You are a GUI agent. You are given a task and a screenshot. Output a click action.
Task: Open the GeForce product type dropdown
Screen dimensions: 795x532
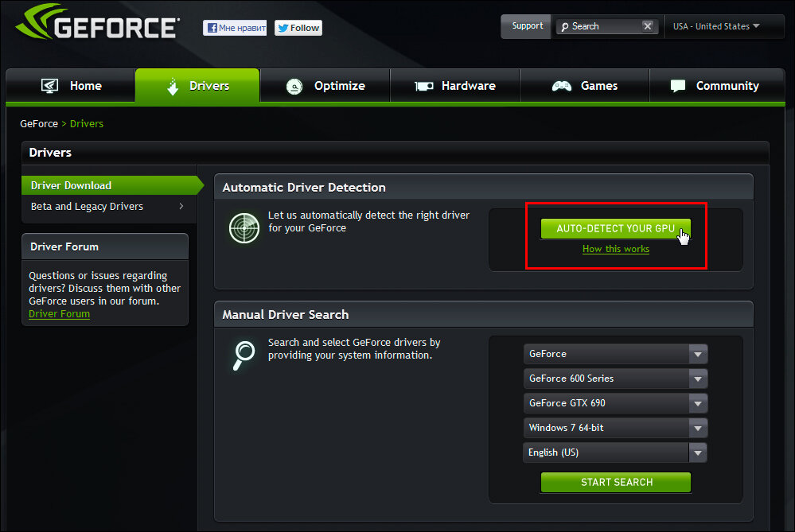(615, 354)
